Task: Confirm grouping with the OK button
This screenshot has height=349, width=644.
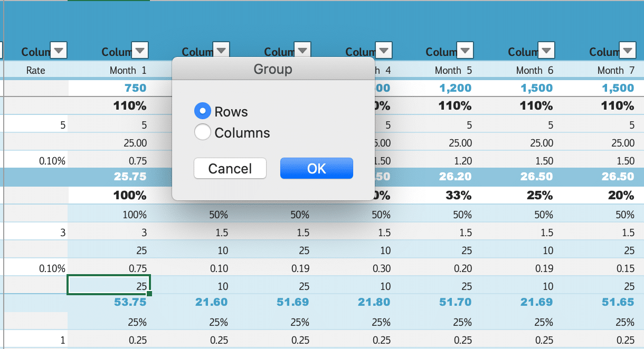Action: pos(316,168)
